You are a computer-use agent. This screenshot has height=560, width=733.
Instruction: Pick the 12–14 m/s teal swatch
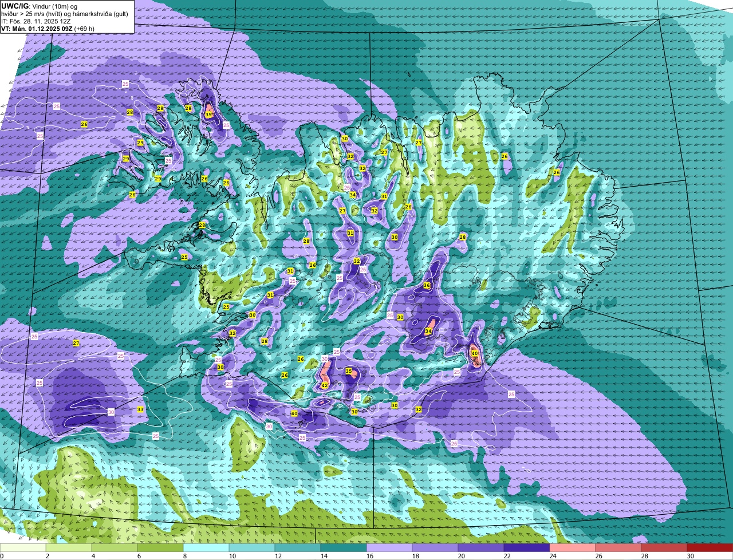(x=298, y=547)
